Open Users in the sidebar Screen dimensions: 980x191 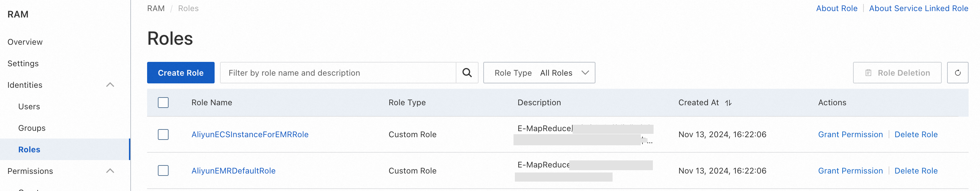click(x=29, y=107)
